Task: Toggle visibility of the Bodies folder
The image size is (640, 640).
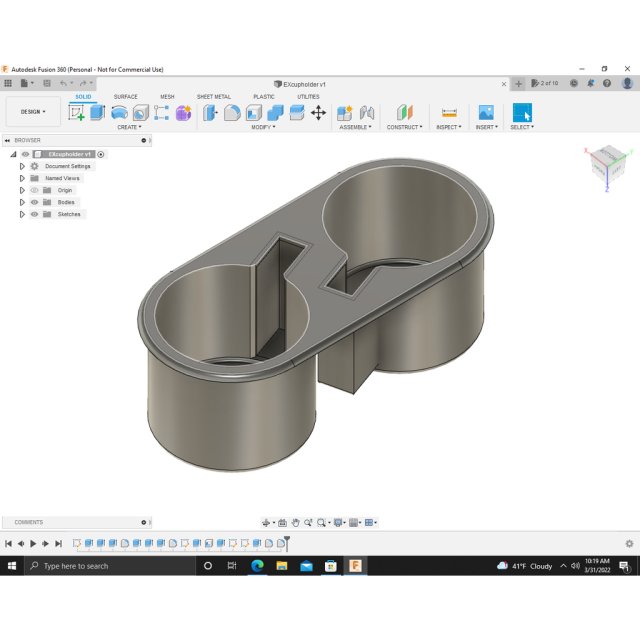Action: coord(35,202)
